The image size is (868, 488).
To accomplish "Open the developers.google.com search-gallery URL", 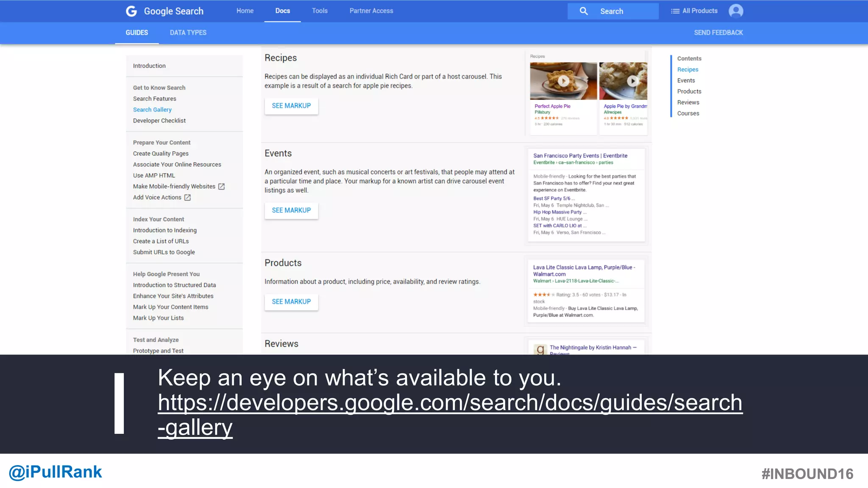I will pyautogui.click(x=450, y=415).
